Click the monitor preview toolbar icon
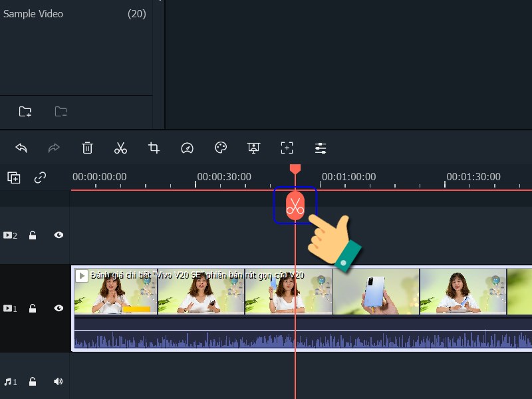532x399 pixels. pyautogui.click(x=253, y=148)
